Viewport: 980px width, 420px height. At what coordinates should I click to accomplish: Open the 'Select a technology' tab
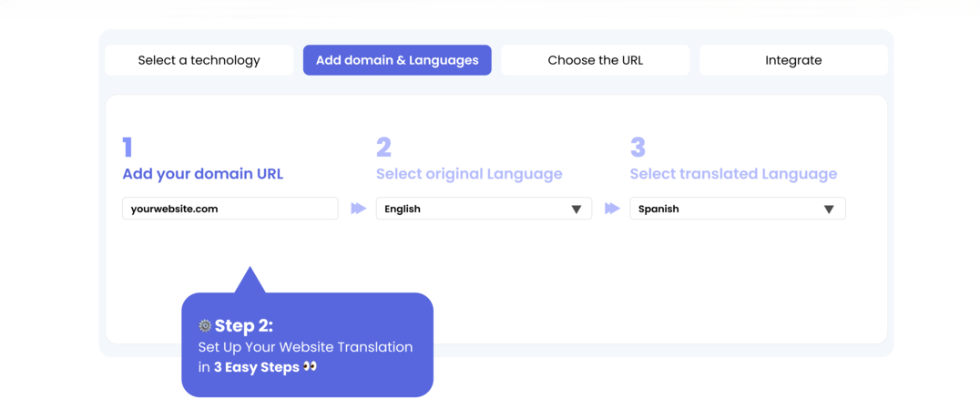click(199, 60)
